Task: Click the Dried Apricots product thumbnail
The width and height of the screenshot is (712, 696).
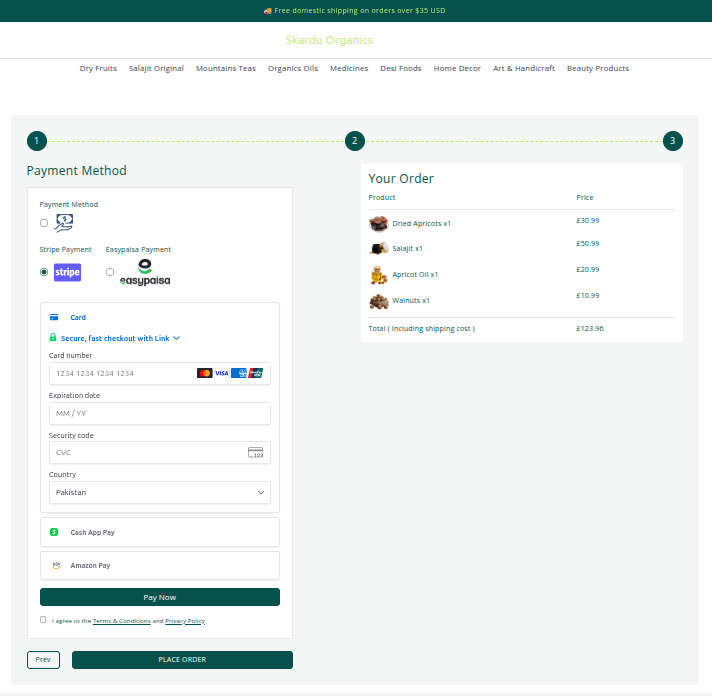Action: [378, 224]
